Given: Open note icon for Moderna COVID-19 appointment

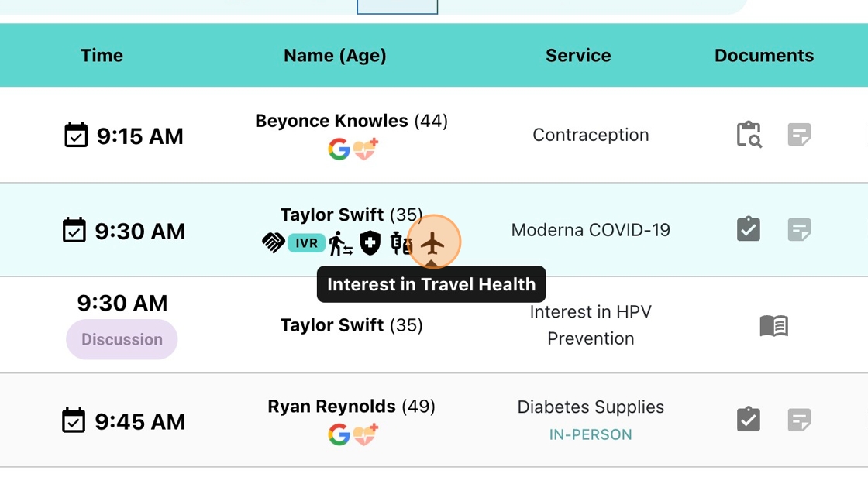Looking at the screenshot, I should [799, 229].
